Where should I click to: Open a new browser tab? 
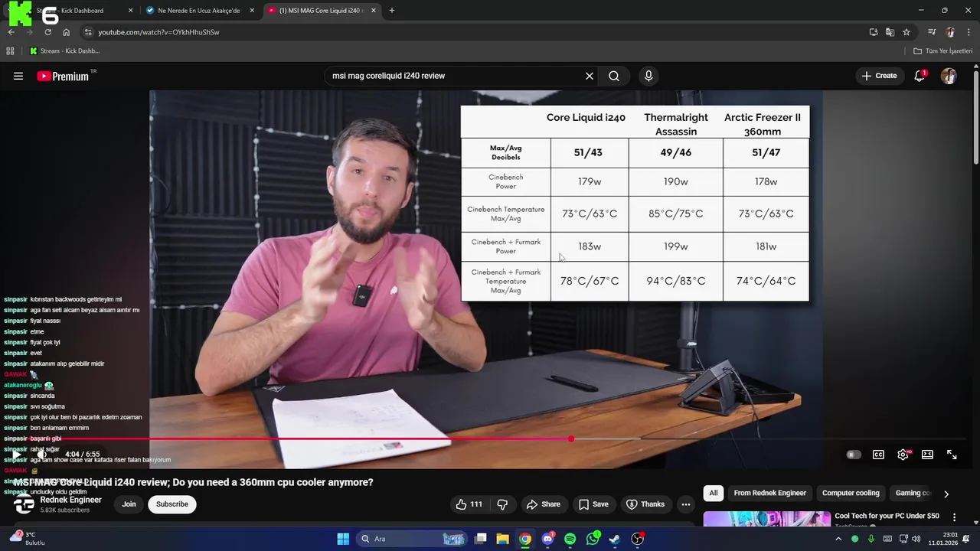pos(392,11)
